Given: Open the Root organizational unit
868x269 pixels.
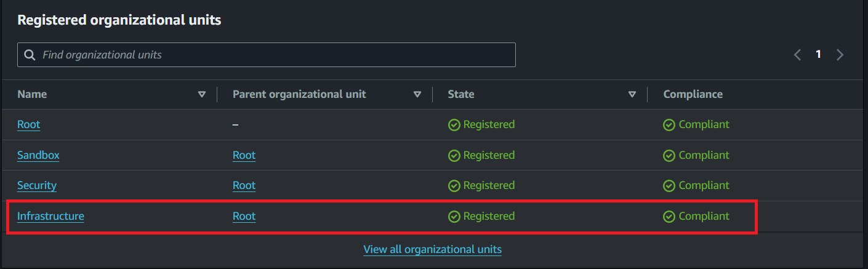Looking at the screenshot, I should point(29,124).
